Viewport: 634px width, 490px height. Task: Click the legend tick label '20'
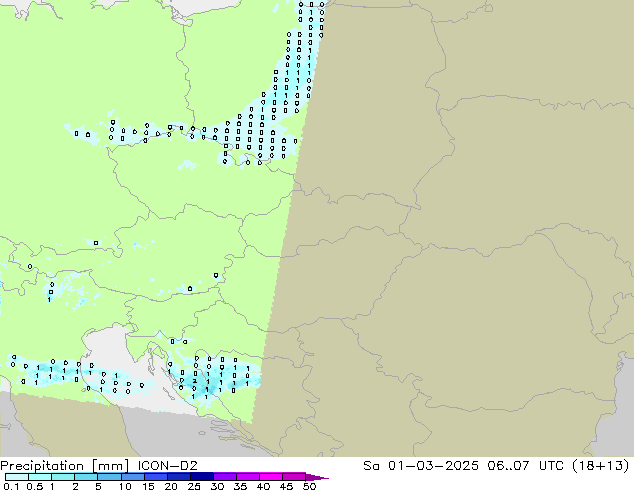(171, 486)
